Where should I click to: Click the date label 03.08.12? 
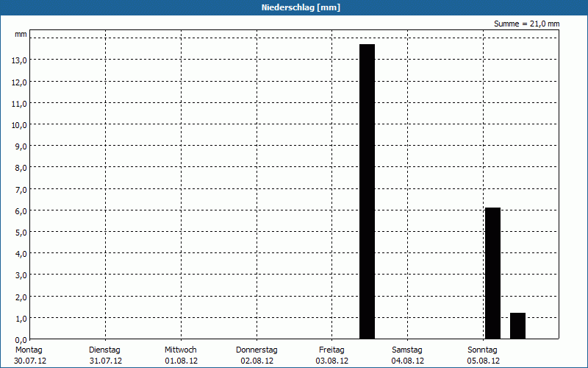tap(332, 361)
